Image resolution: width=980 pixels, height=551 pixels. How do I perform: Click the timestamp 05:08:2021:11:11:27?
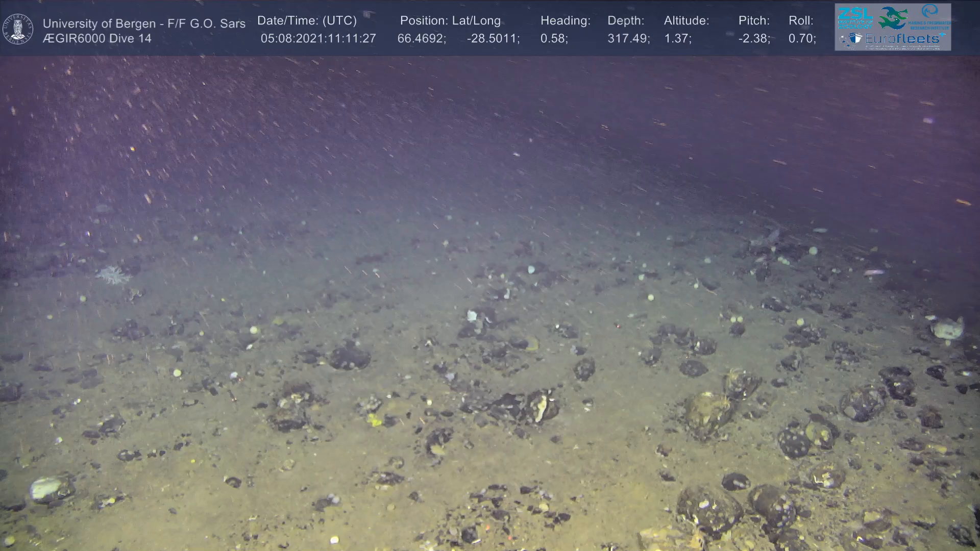tap(318, 39)
